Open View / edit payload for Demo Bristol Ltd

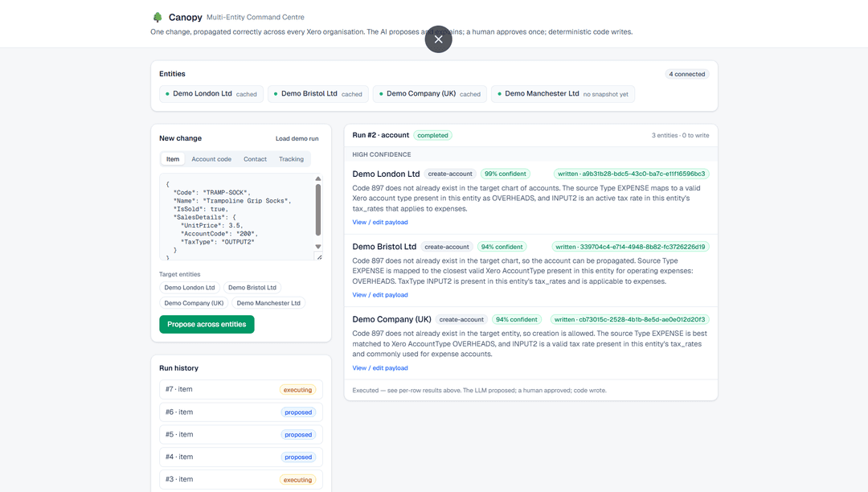380,295
